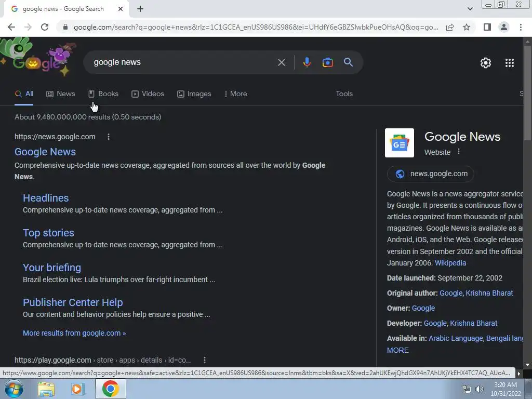Viewport: 532px width, 399px height.
Task: Click the status bar right arrow
Action: coord(518,374)
